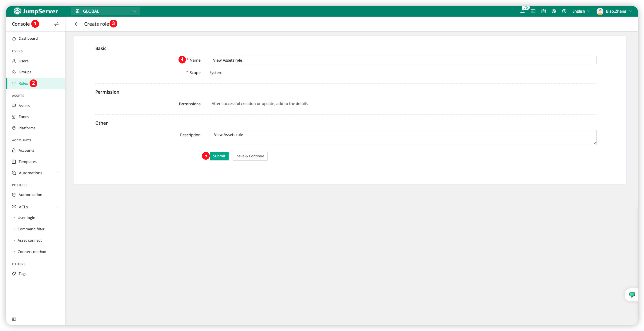The height and width of the screenshot is (331, 644).
Task: Click the Biao.Zhang avatar picture
Action: tap(600, 11)
